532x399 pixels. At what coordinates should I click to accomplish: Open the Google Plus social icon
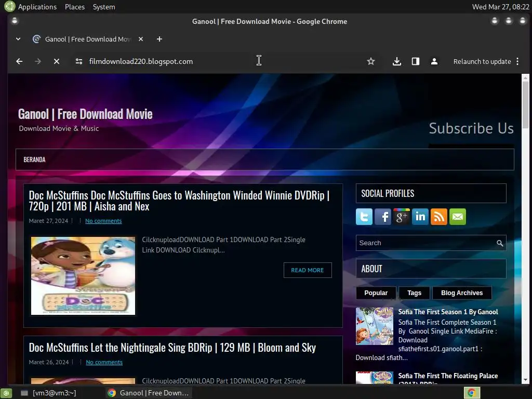[402, 217]
